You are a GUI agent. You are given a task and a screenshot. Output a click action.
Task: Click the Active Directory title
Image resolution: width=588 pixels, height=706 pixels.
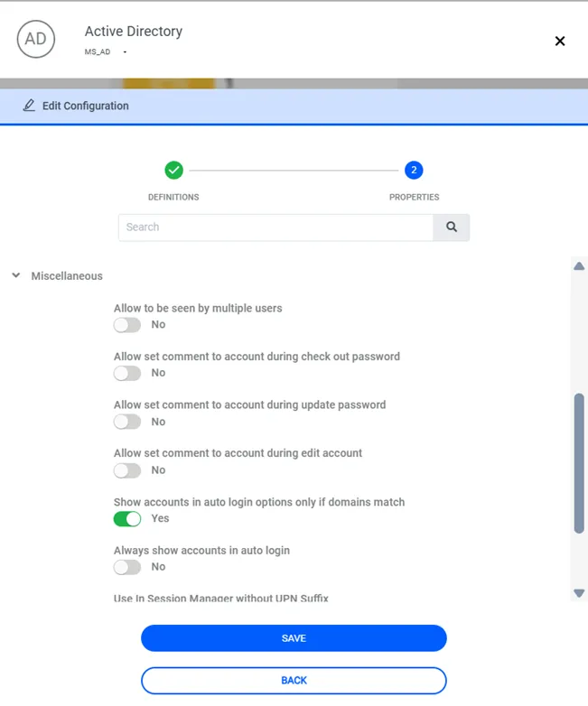coord(134,31)
